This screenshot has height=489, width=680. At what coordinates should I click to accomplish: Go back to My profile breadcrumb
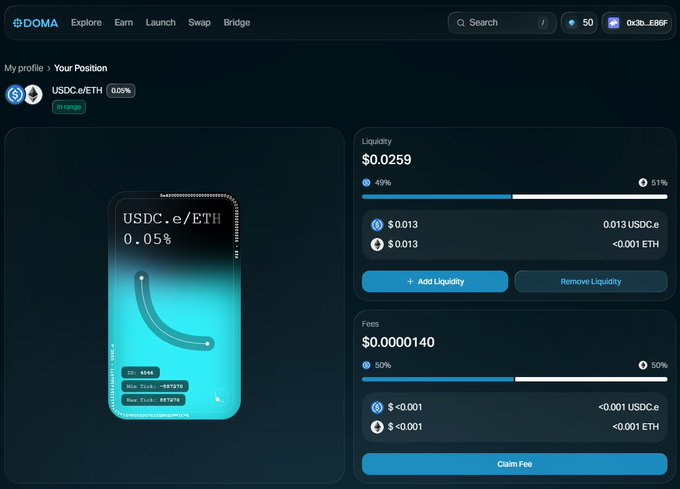click(x=24, y=68)
